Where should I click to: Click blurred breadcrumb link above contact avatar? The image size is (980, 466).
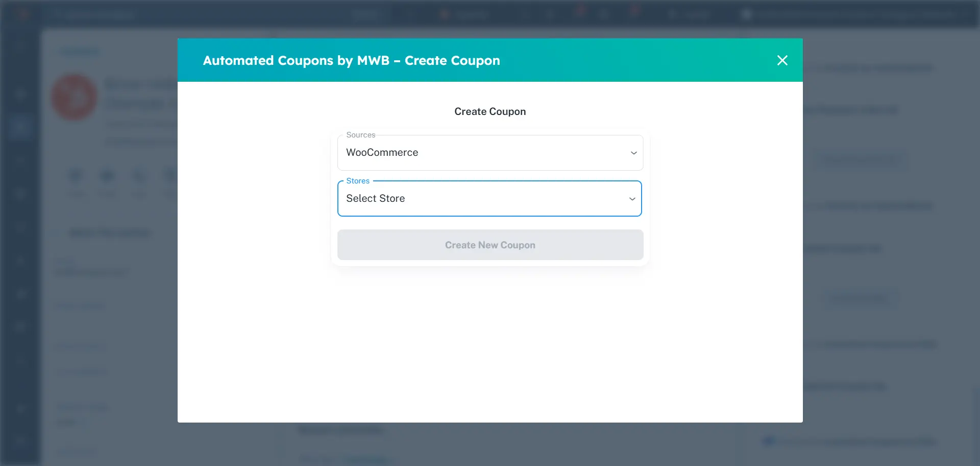click(80, 52)
